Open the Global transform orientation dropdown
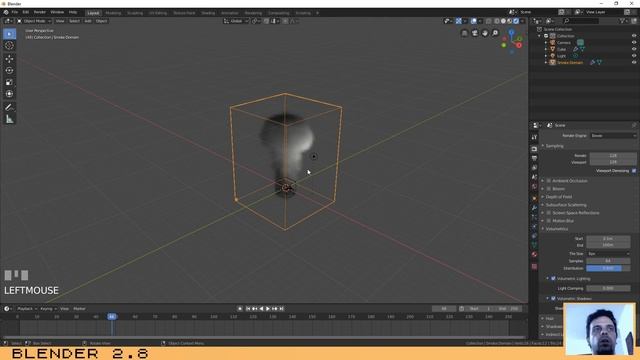 coord(236,21)
